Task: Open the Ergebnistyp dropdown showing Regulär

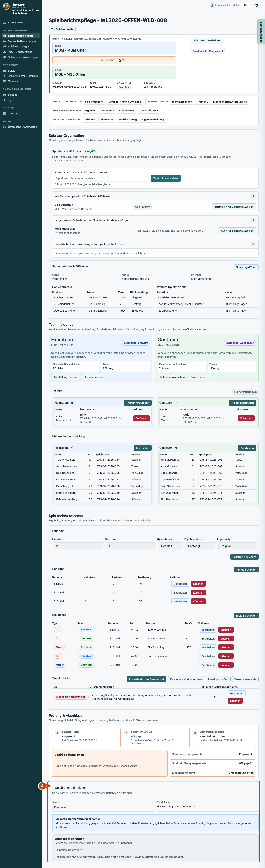Action: tap(238, 546)
